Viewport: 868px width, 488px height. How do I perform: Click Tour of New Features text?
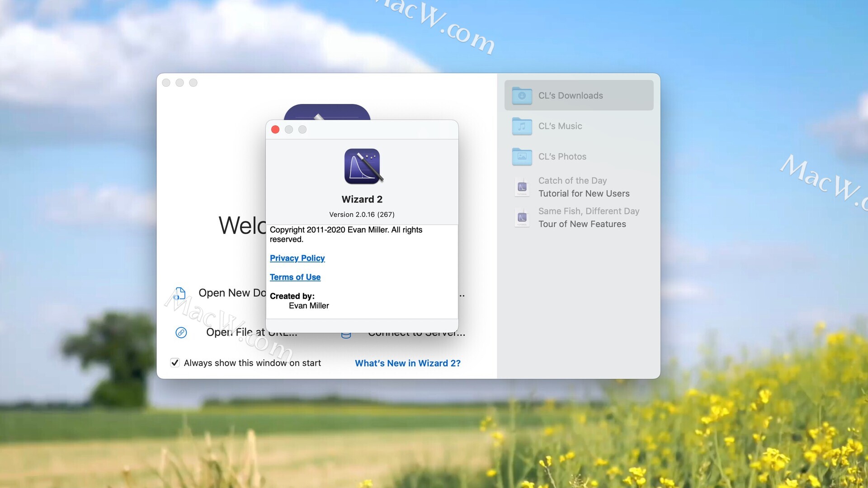click(582, 224)
